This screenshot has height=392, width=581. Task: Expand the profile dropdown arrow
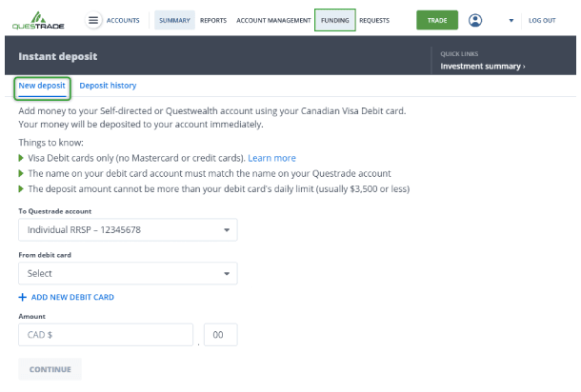[511, 20]
